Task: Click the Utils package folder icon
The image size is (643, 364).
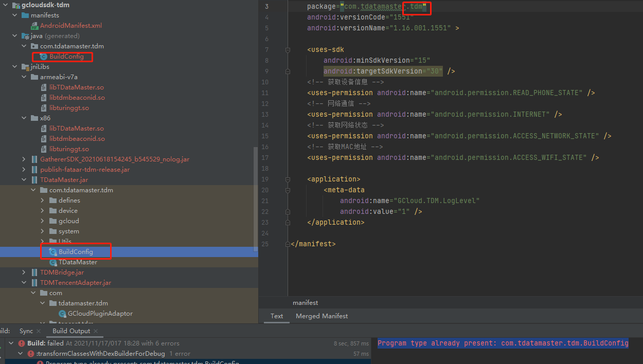Action: tap(53, 242)
